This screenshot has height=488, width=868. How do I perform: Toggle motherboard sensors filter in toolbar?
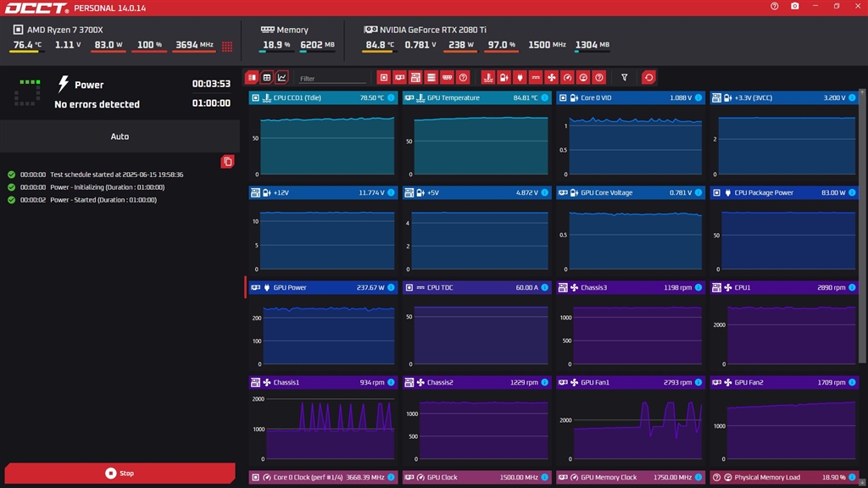[415, 77]
